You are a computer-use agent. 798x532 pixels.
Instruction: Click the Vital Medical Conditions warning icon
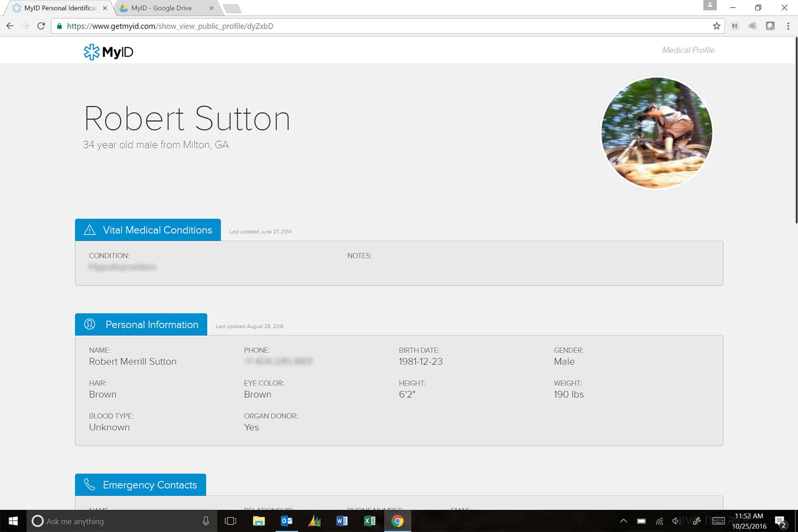point(89,230)
